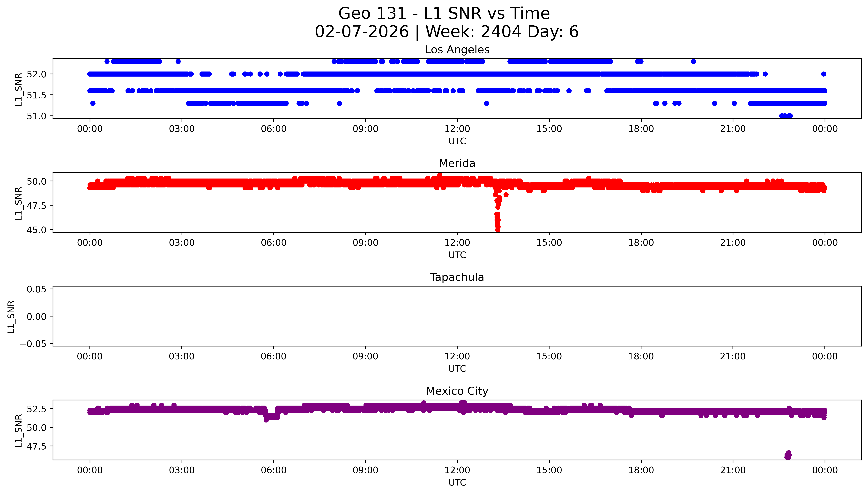Click the 'L1_SNR' y-axis label of the Tapachula plot
Screen dimensions: 868x494
pos(11,317)
